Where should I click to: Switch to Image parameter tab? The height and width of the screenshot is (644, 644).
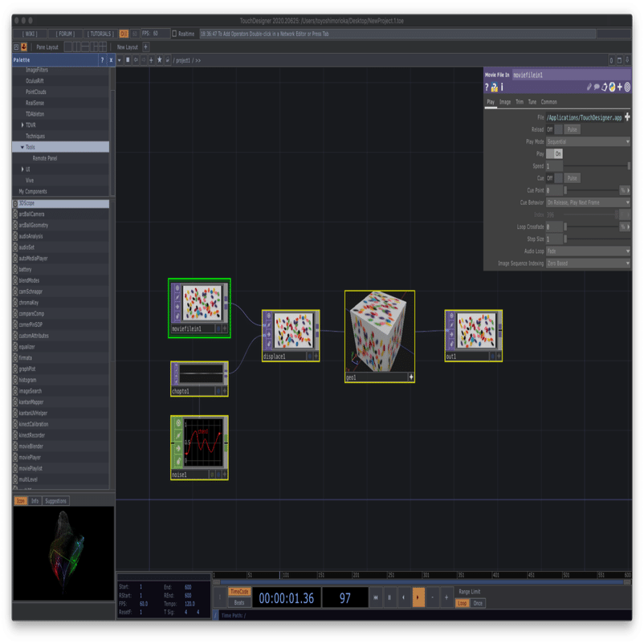tap(505, 102)
